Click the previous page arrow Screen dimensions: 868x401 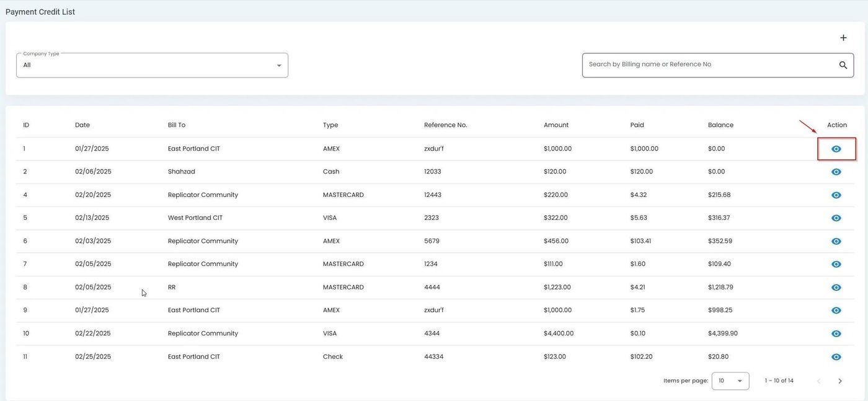coord(818,381)
